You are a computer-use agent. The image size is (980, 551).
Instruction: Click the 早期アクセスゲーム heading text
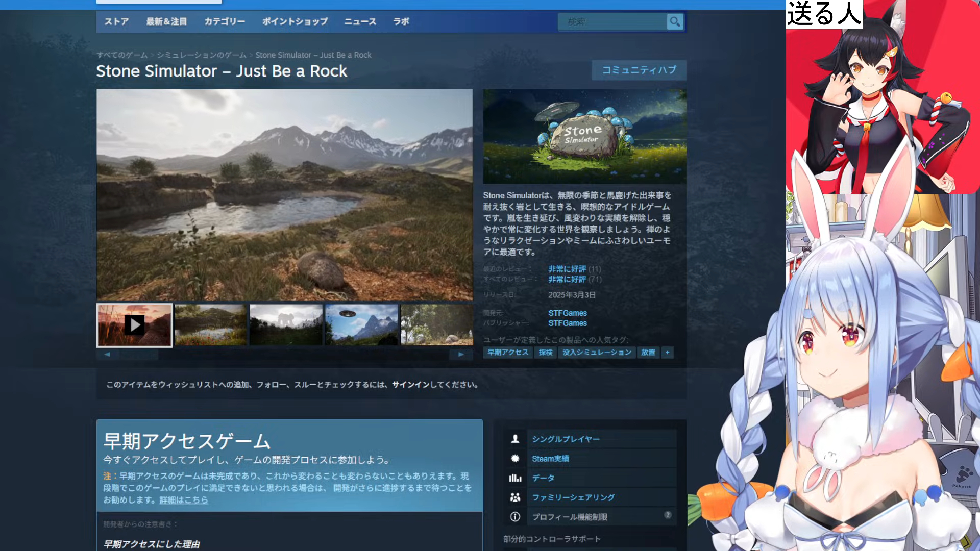pyautogui.click(x=187, y=441)
